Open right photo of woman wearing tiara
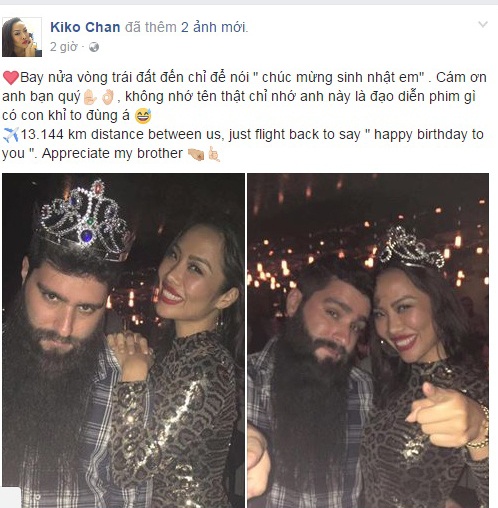This screenshot has height=508, width=498. [368, 340]
